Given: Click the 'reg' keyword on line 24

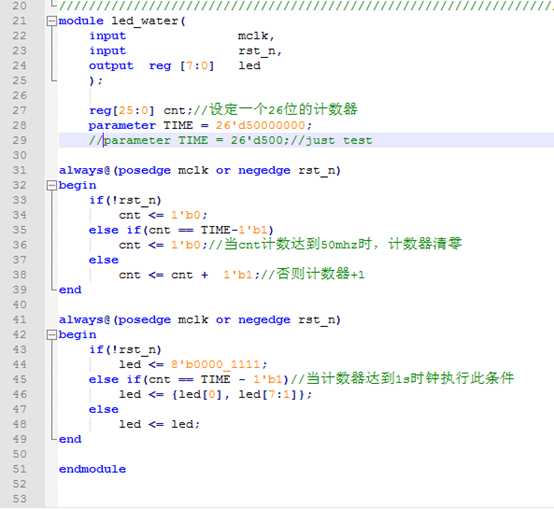Looking at the screenshot, I should tap(160, 66).
